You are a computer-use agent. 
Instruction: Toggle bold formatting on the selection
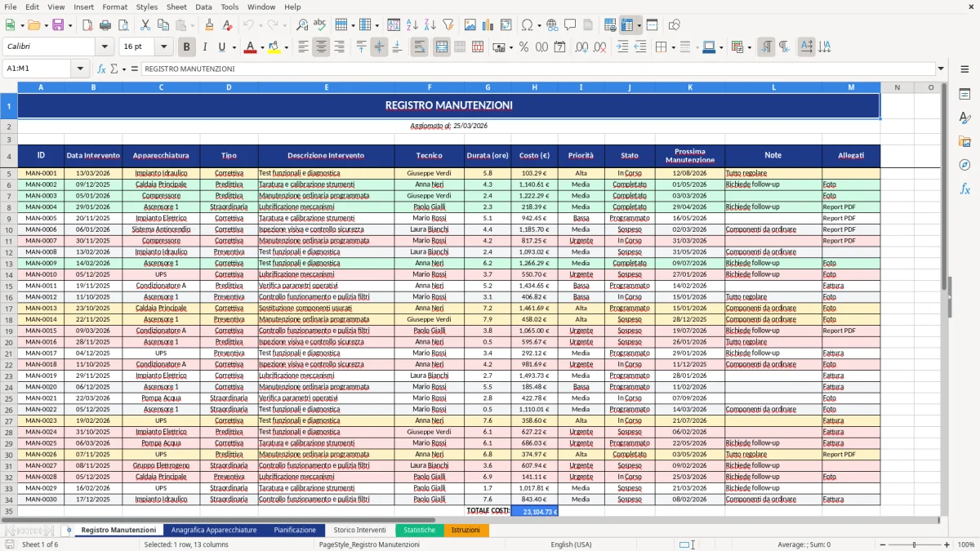coord(186,47)
